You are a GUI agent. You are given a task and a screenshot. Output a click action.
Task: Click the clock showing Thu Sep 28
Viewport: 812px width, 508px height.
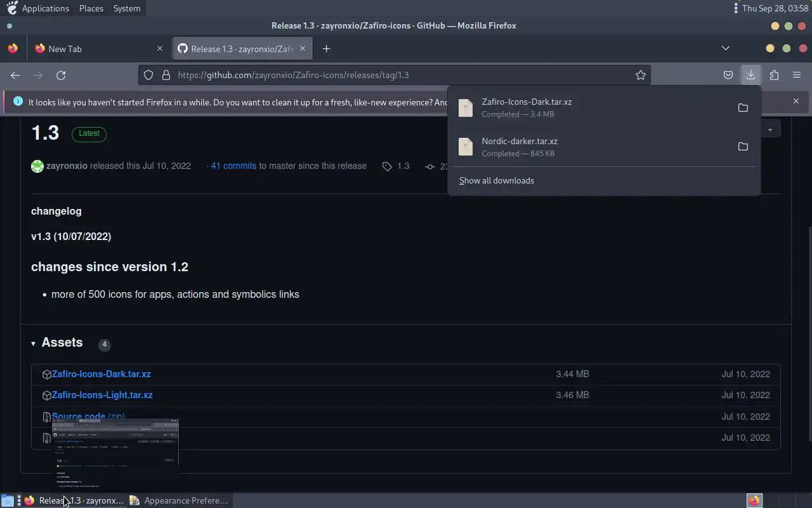pos(775,8)
